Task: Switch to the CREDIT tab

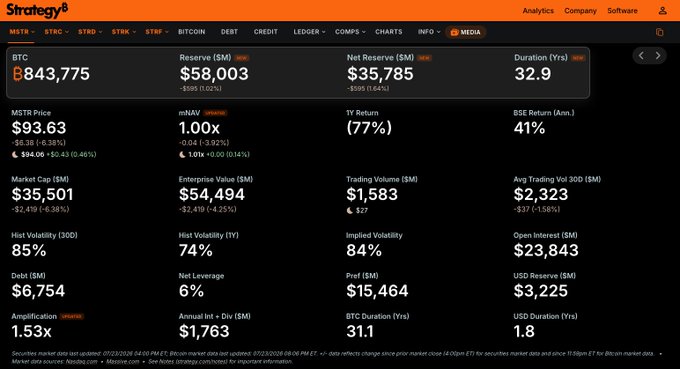Action: [x=265, y=32]
